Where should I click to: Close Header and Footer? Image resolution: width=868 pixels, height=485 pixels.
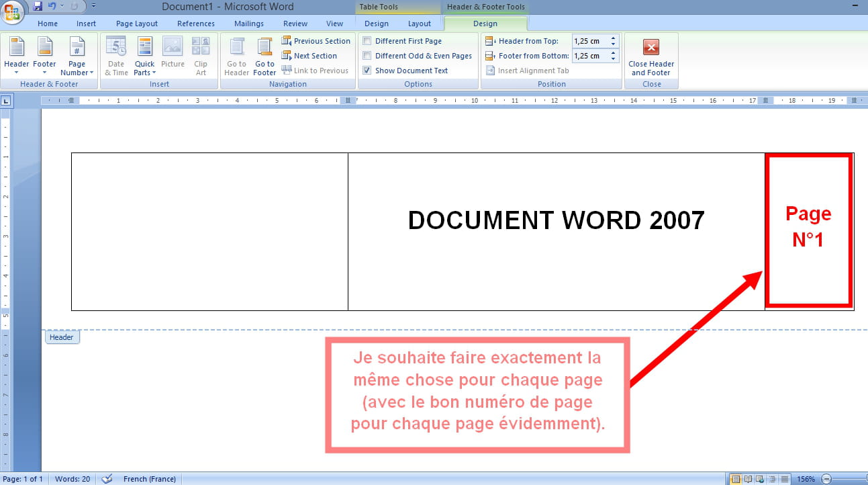tap(650, 56)
